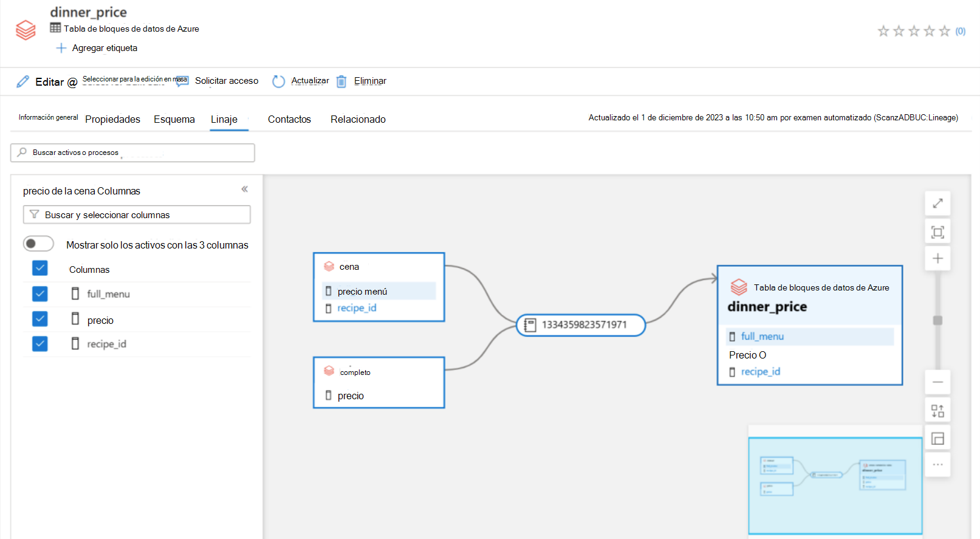
Task: Click Eliminar label
Action: tap(370, 81)
